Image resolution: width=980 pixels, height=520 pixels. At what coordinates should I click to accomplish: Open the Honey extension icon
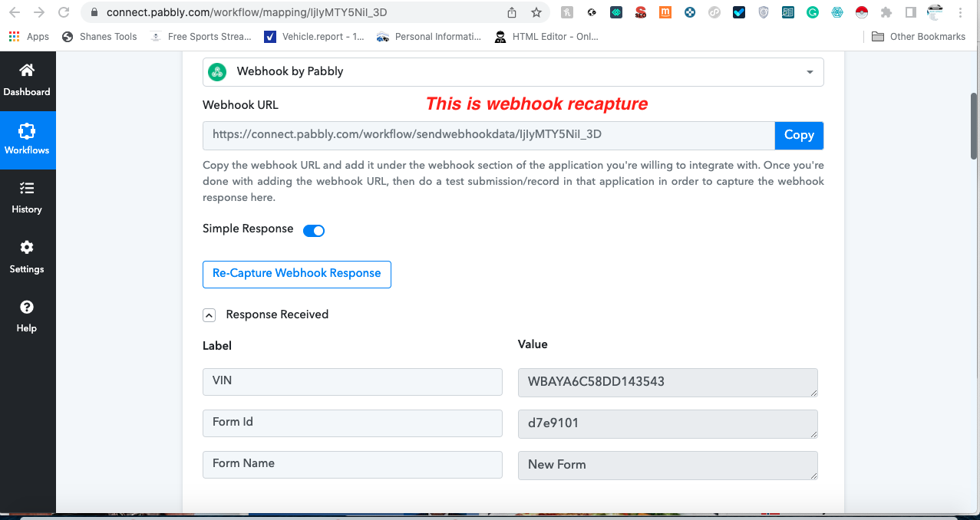[x=567, y=12]
